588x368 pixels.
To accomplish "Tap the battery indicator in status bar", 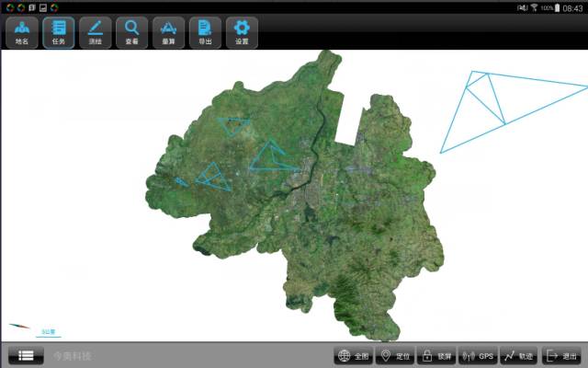I will tap(557, 8).
